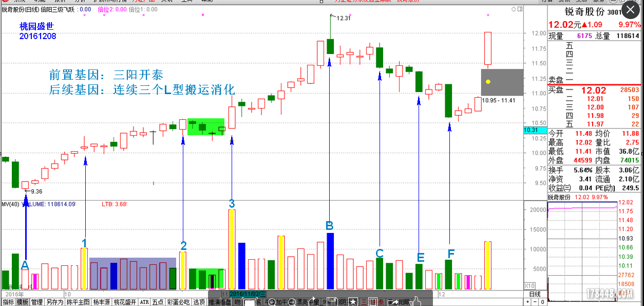Click the 均价 11.88 value

coord(630,134)
